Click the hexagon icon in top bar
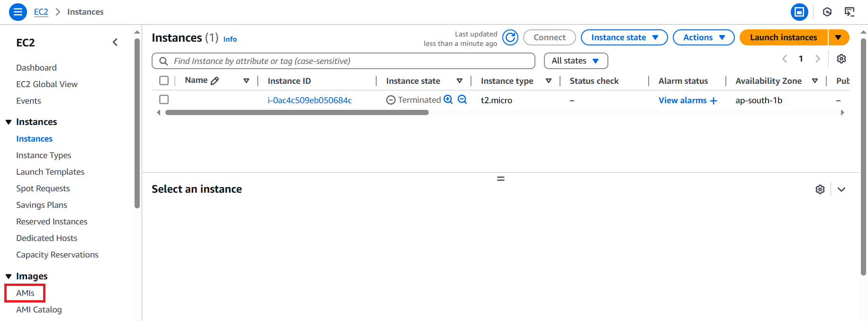Screen dimensions: 868x321 click(x=827, y=12)
